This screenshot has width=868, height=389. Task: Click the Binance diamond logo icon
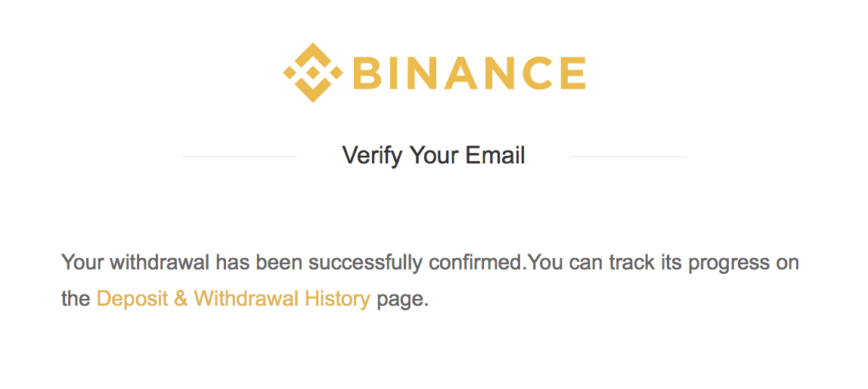312,73
